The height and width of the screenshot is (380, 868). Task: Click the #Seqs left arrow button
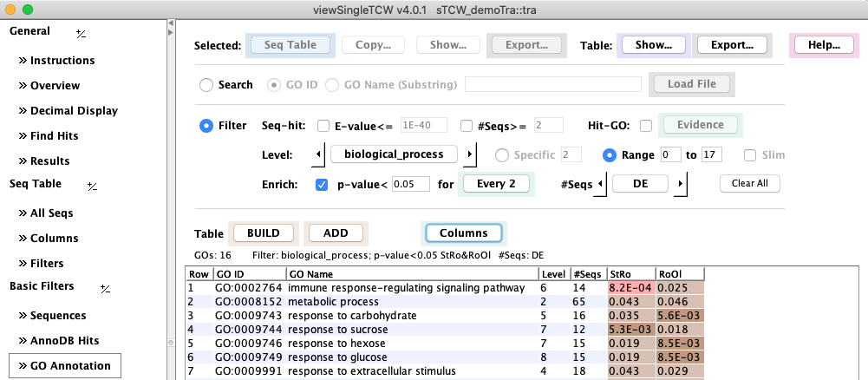coord(599,184)
